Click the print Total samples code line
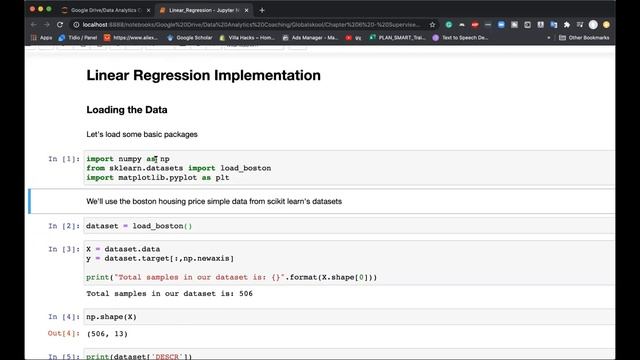This screenshot has height=360, width=640. point(231,277)
